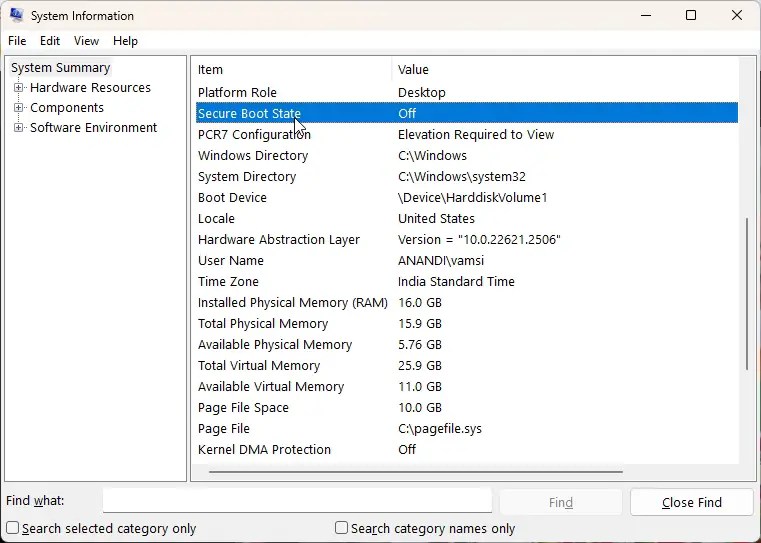Viewport: 761px width, 543px height.
Task: Select Installed Physical Memory (RAM) row
Action: (467, 302)
